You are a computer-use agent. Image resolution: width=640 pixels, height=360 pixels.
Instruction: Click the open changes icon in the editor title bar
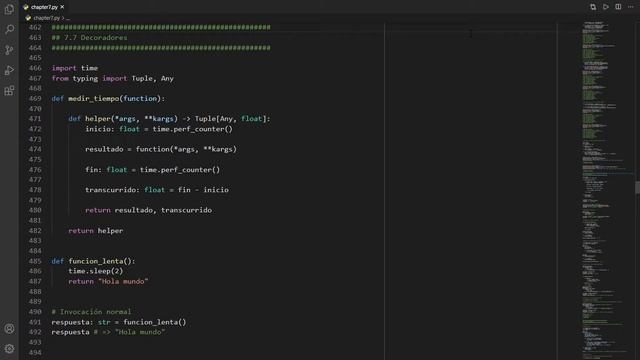pyautogui.click(x=593, y=7)
